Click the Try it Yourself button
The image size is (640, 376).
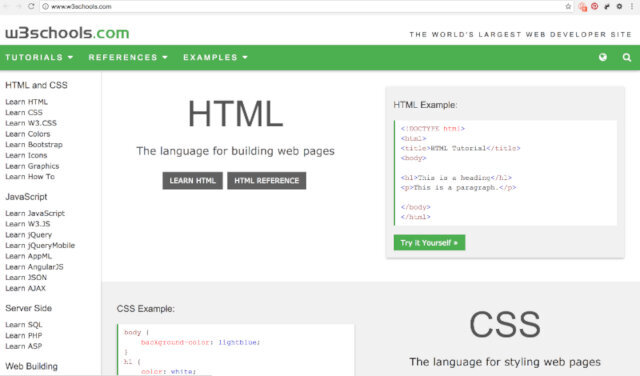429,243
